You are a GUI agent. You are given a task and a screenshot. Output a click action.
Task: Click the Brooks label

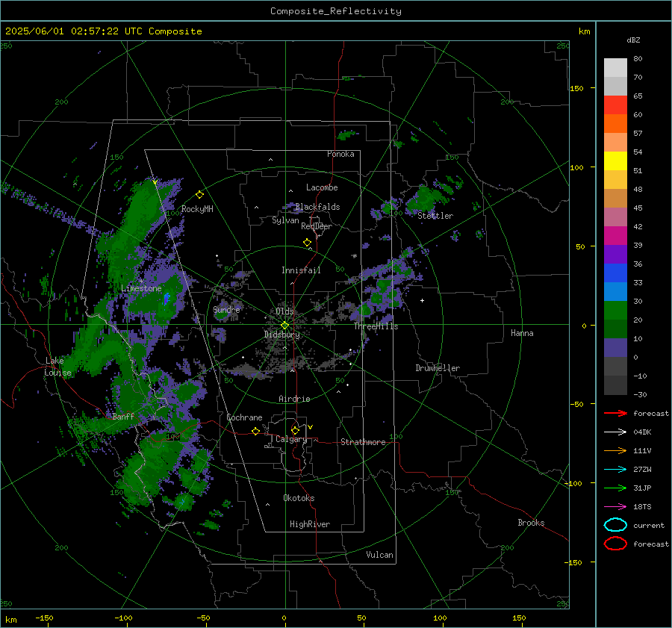point(531,523)
